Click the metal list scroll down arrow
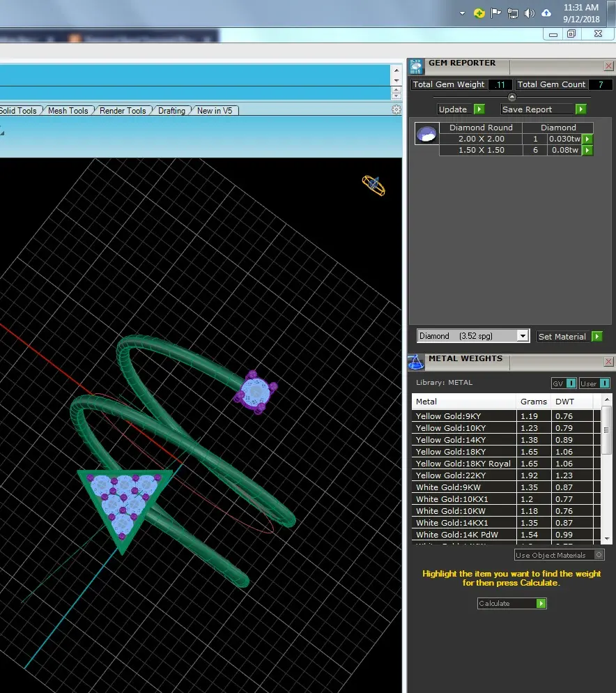This screenshot has width=616, height=693. tap(607, 539)
